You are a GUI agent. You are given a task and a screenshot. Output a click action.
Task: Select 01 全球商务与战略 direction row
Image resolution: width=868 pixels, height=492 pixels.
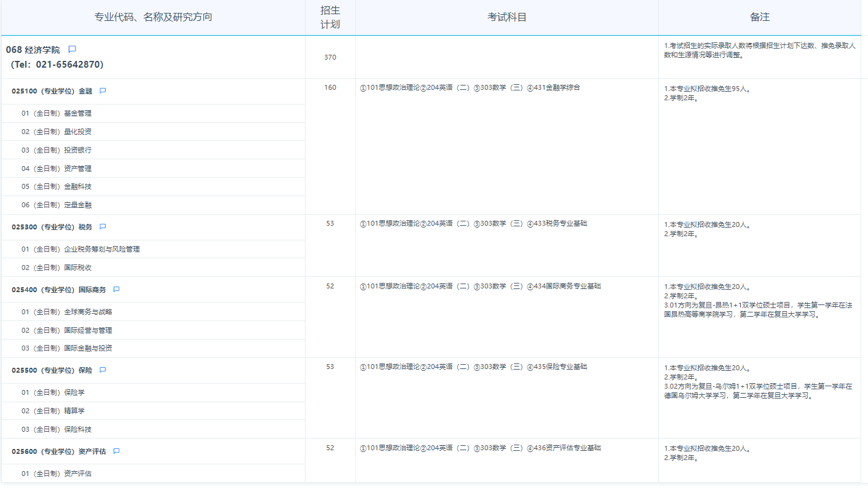coord(67,312)
